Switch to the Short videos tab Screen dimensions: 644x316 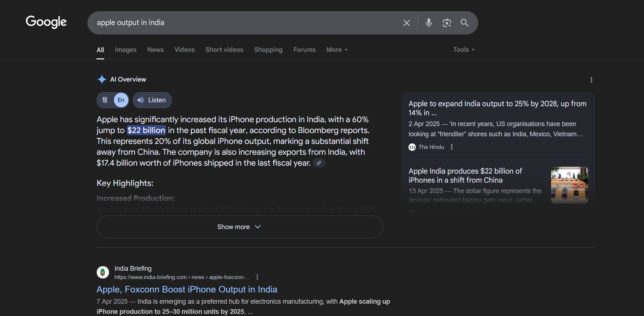[224, 50]
